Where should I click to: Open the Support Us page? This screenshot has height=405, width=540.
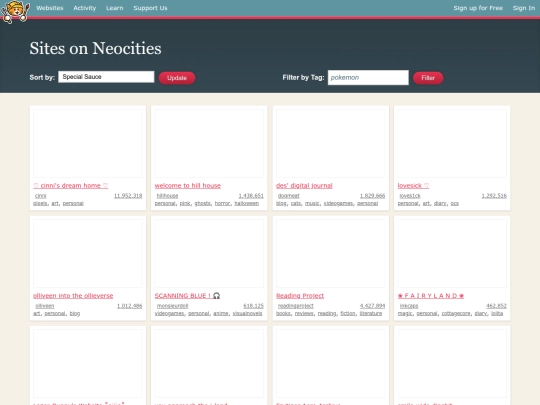point(150,8)
